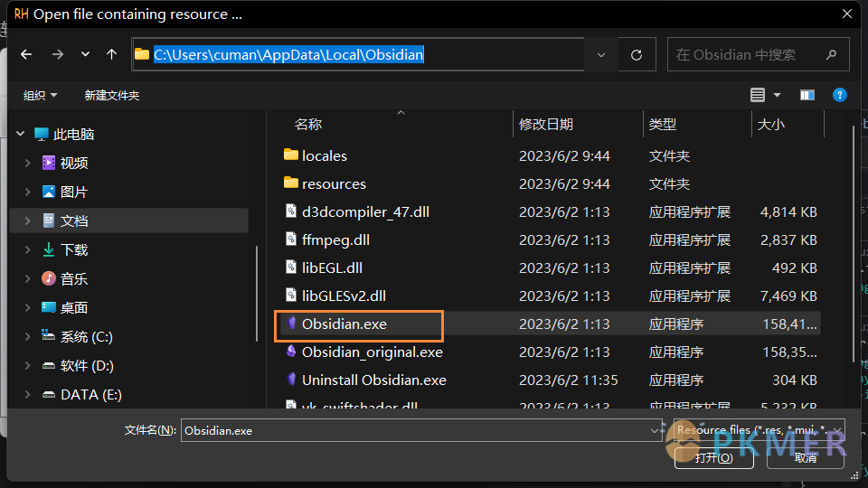Open the Resource files type filter
This screenshot has width=868, height=488.
pos(759,430)
